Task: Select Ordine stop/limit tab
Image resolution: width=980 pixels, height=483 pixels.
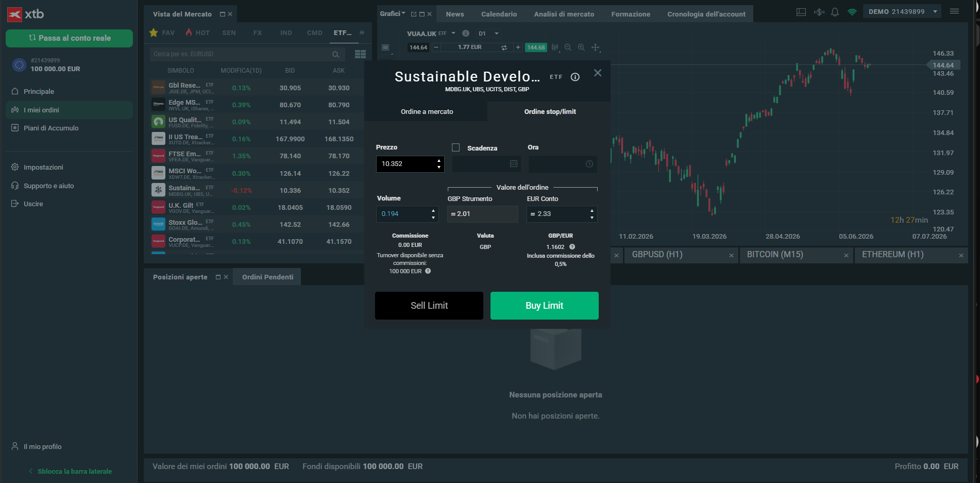Action: click(x=550, y=111)
